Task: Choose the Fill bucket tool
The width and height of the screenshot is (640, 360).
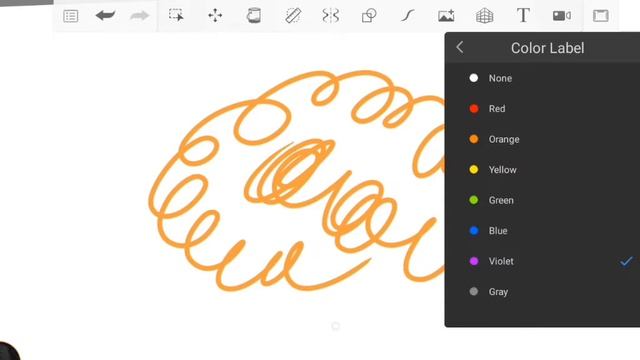Action: point(253,16)
